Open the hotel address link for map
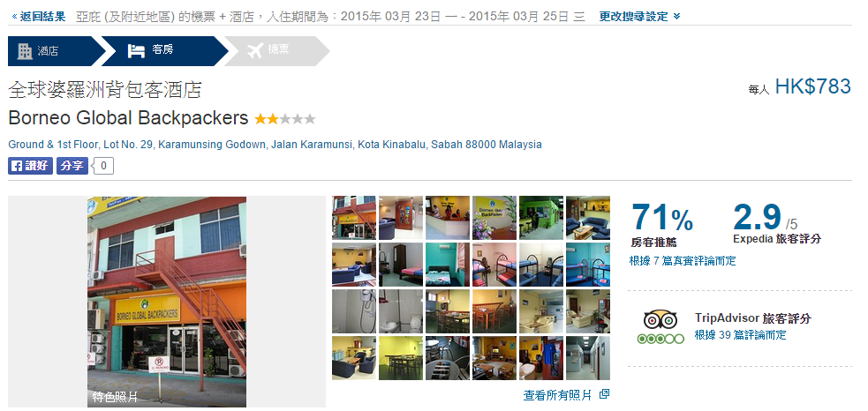The image size is (868, 411). coord(275,145)
